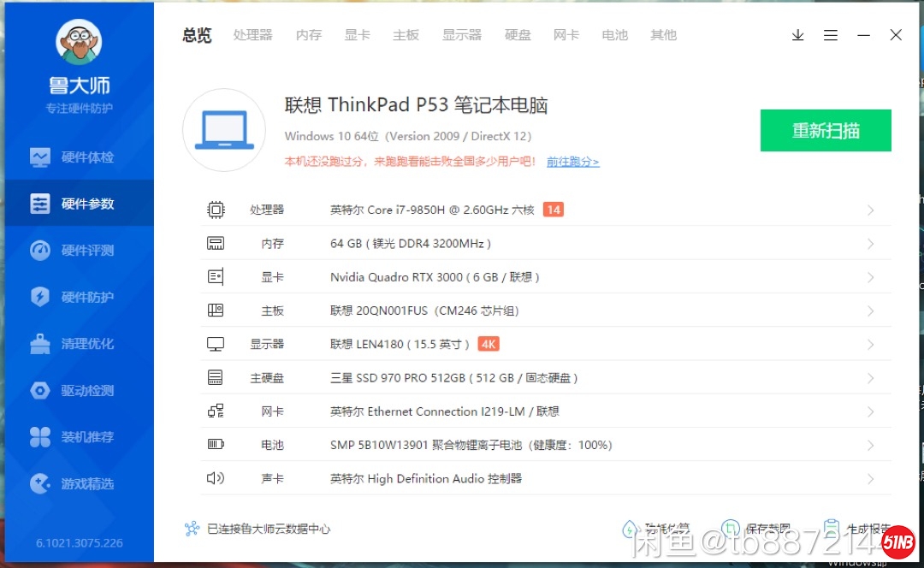This screenshot has width=924, height=568.
Task: Expand the 主硬盘 row chevron
Action: tap(870, 378)
